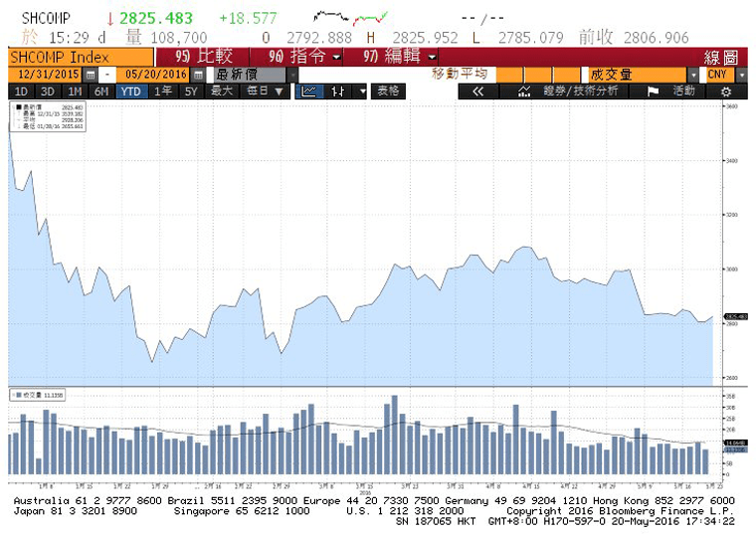
Task: Open 證券/技術分析 chart analysis icon
Action: [525, 90]
